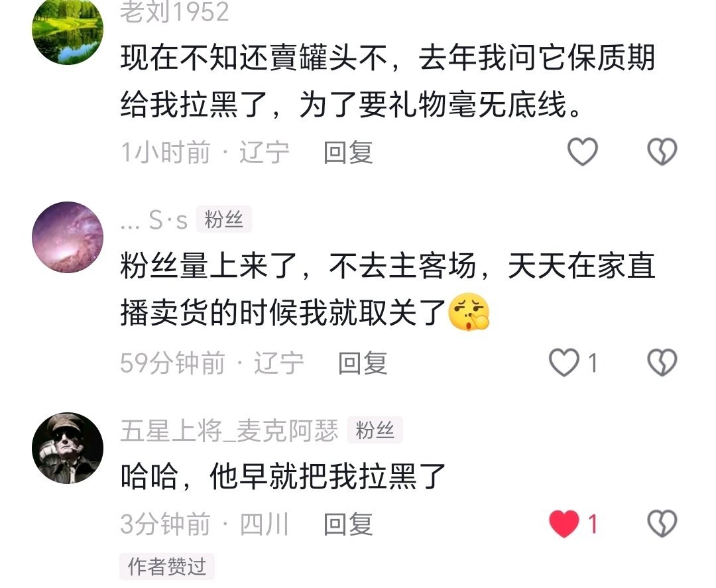Reply to the 3分钟前 四川 comment
The width and height of the screenshot is (716, 588).
[349, 524]
